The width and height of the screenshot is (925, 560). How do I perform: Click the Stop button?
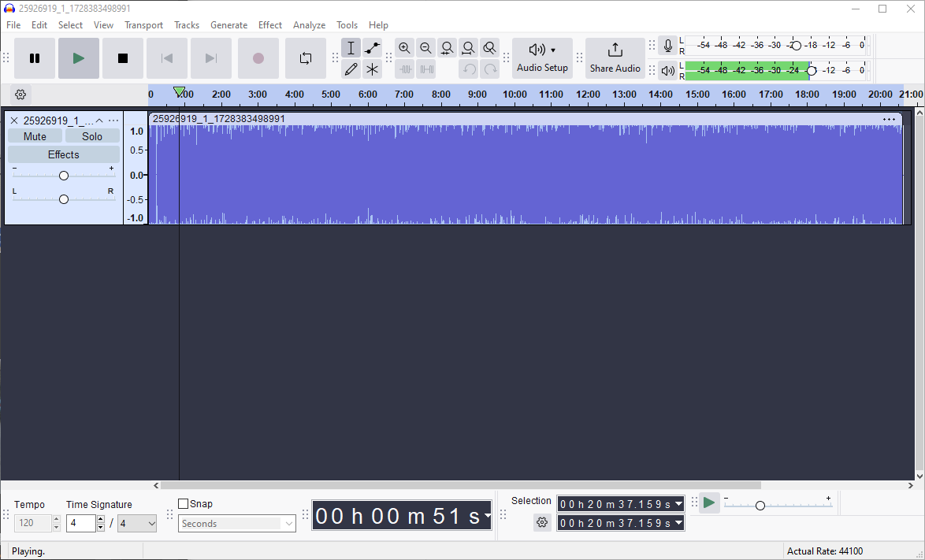pyautogui.click(x=123, y=58)
